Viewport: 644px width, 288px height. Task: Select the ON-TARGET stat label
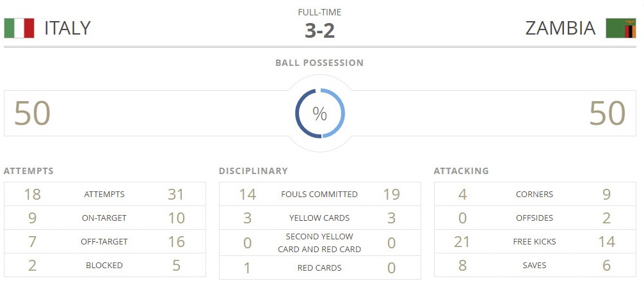[104, 218]
